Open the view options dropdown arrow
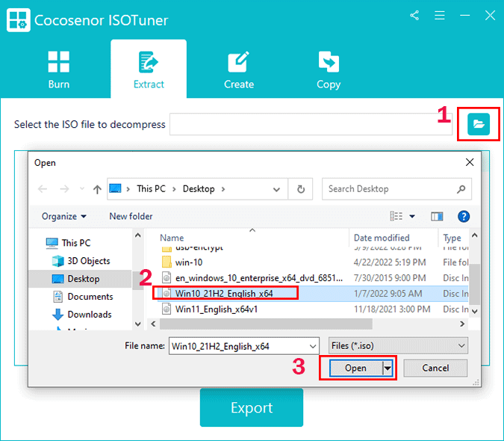The height and width of the screenshot is (441, 504). 412,217
